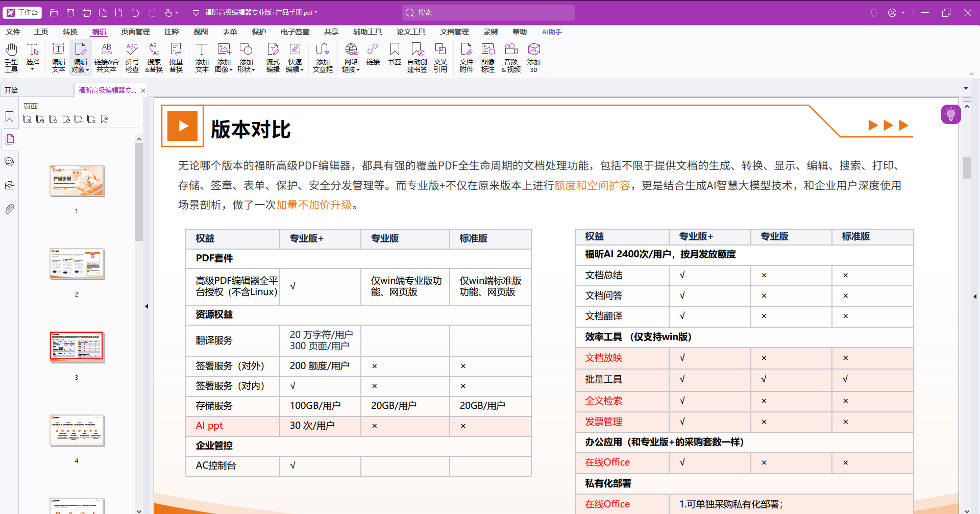The width and height of the screenshot is (980, 514).
Task: Click the Edit Text (编辑文本) tool
Action: [x=59, y=57]
